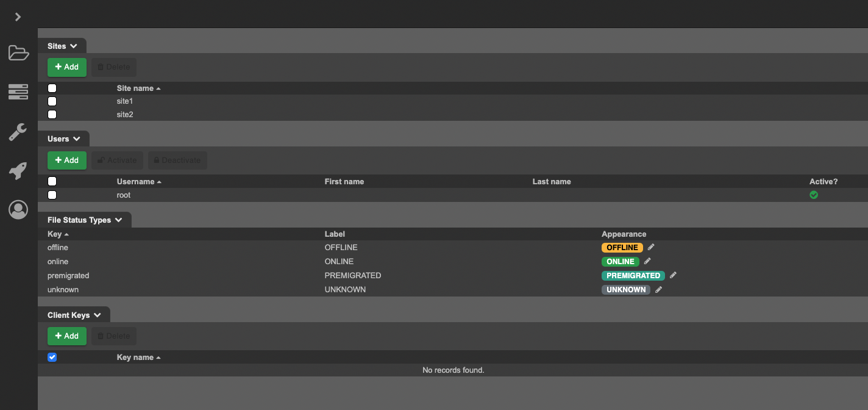This screenshot has height=410, width=868.
Task: Edit the OFFLINE status appearance pencil
Action: pyautogui.click(x=651, y=247)
